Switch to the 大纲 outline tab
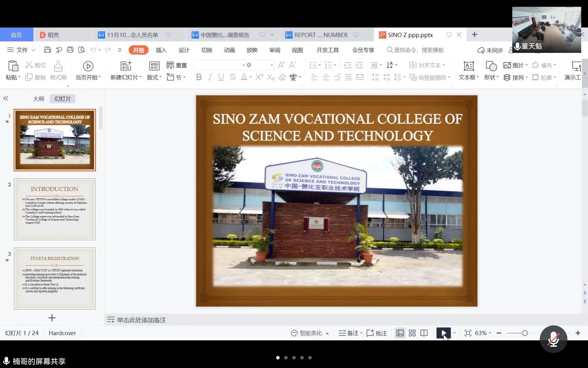The width and height of the screenshot is (588, 368). (39, 99)
